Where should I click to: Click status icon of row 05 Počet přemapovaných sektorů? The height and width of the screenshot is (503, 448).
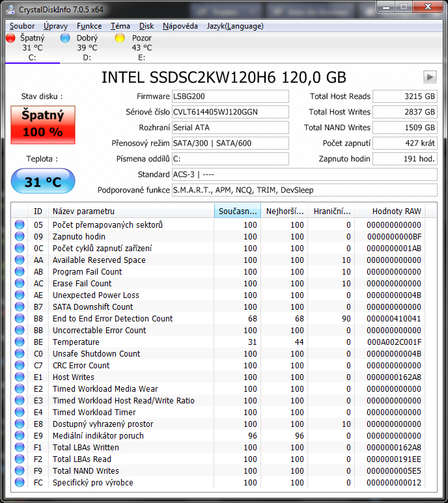(x=20, y=224)
